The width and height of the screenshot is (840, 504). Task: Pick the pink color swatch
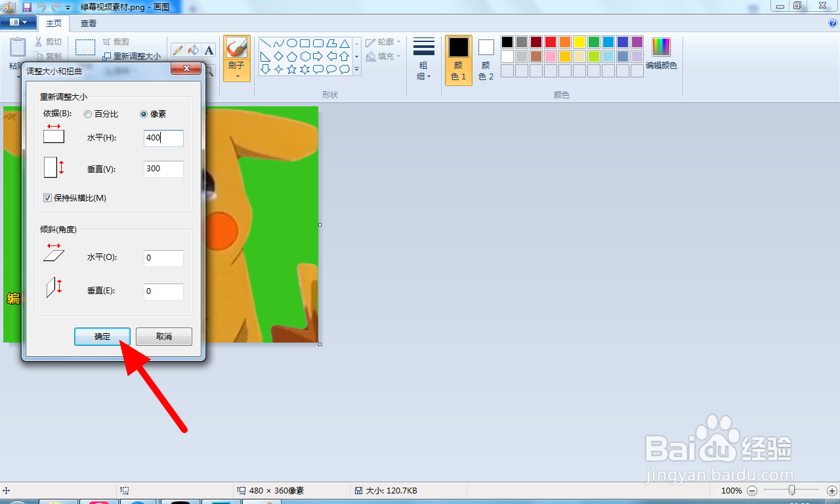pyautogui.click(x=551, y=56)
